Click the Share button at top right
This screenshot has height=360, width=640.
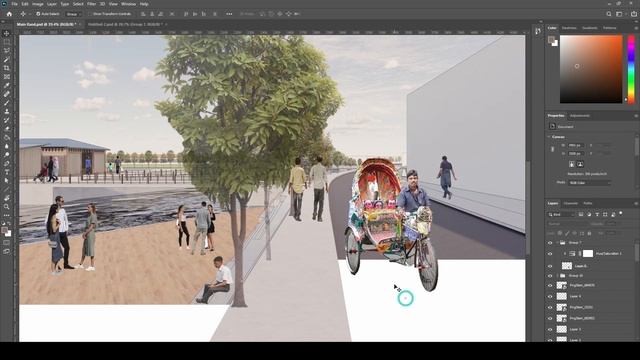[633, 14]
